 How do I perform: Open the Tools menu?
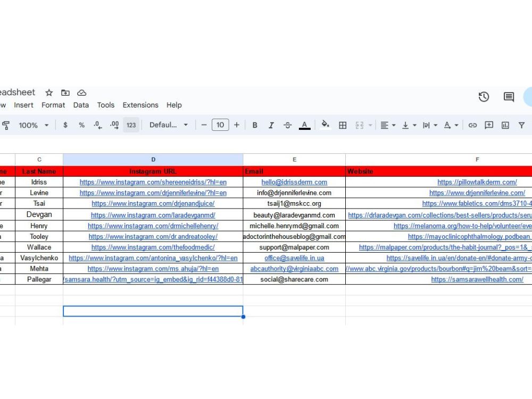[x=106, y=105]
